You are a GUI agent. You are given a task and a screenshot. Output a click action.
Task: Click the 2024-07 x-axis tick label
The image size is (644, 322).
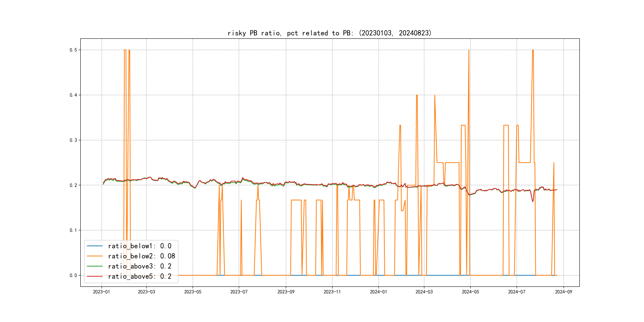[x=517, y=292]
